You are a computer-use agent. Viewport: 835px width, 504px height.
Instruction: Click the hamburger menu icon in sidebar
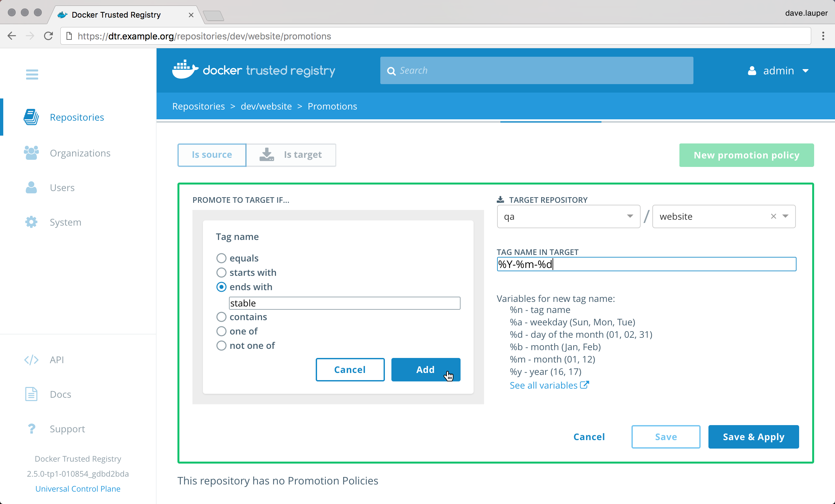click(32, 74)
